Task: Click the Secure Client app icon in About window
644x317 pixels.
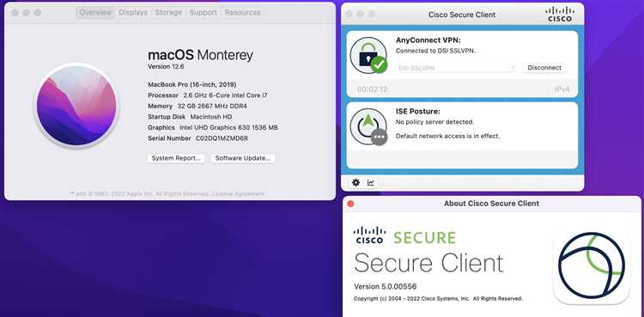Action: coord(592,267)
